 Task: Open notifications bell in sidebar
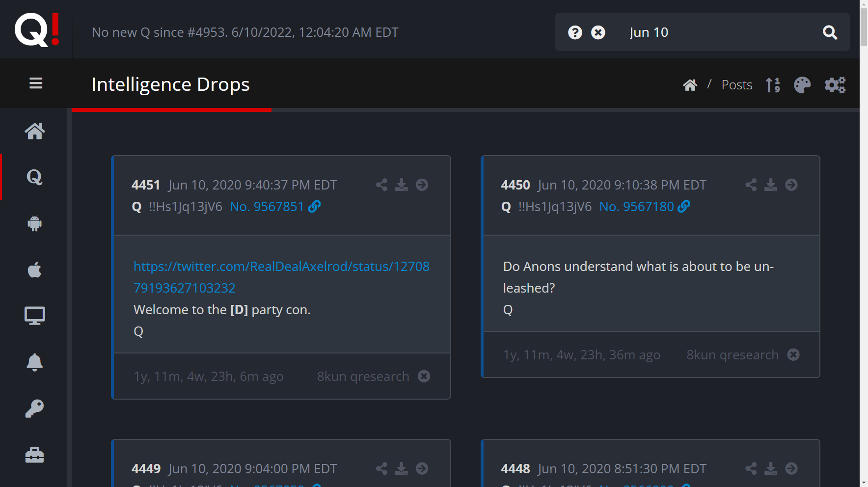(35, 362)
